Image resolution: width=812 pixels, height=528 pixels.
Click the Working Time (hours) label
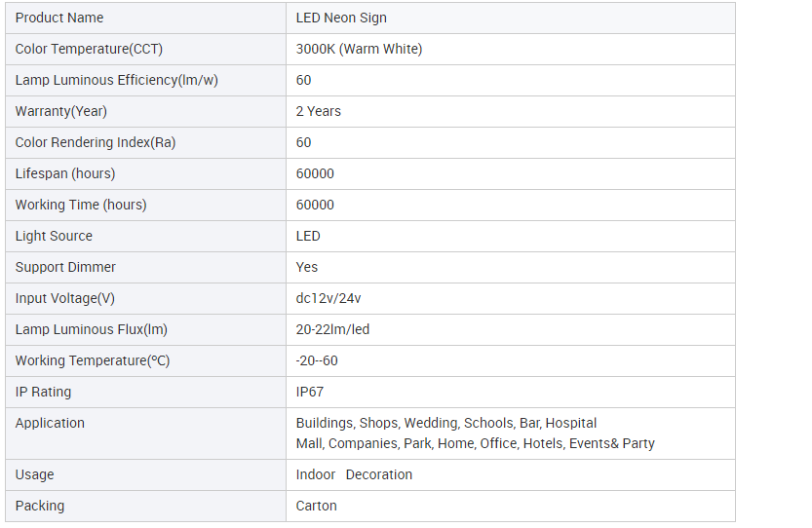tap(81, 205)
